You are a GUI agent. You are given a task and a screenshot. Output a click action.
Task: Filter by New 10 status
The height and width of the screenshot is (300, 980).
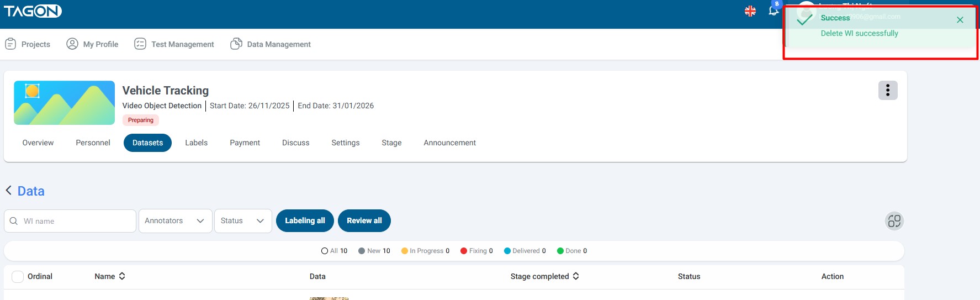(374, 251)
